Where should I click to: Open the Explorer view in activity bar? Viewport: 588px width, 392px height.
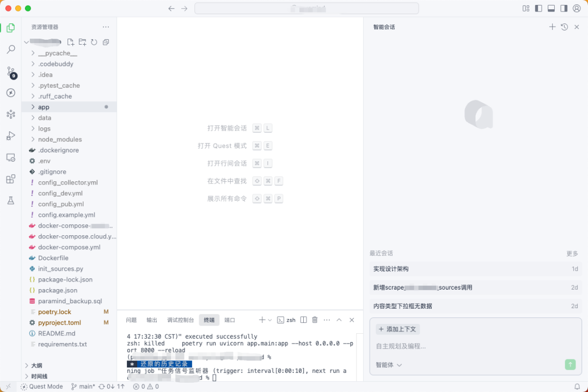pyautogui.click(x=10, y=28)
